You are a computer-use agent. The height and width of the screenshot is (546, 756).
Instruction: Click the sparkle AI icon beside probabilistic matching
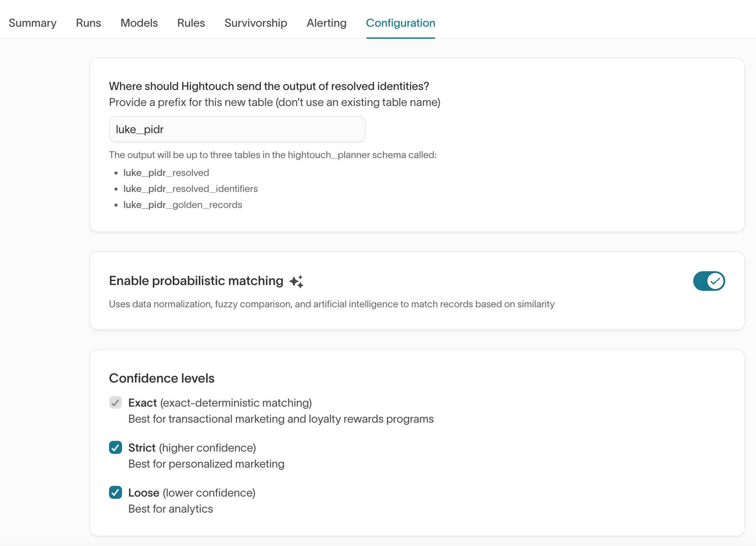tap(296, 281)
